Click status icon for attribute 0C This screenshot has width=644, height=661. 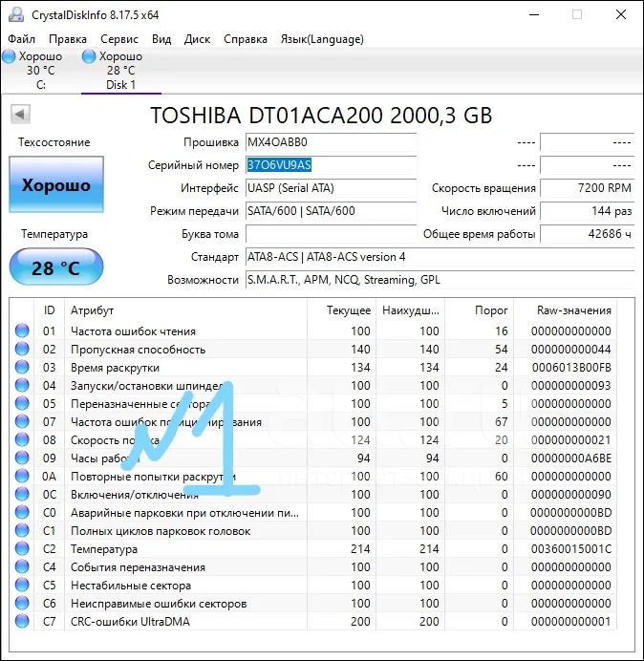(x=22, y=494)
